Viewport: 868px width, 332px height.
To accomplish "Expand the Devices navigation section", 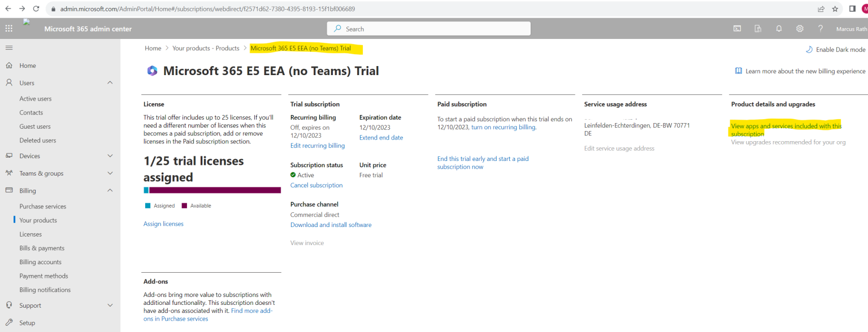I will (111, 155).
